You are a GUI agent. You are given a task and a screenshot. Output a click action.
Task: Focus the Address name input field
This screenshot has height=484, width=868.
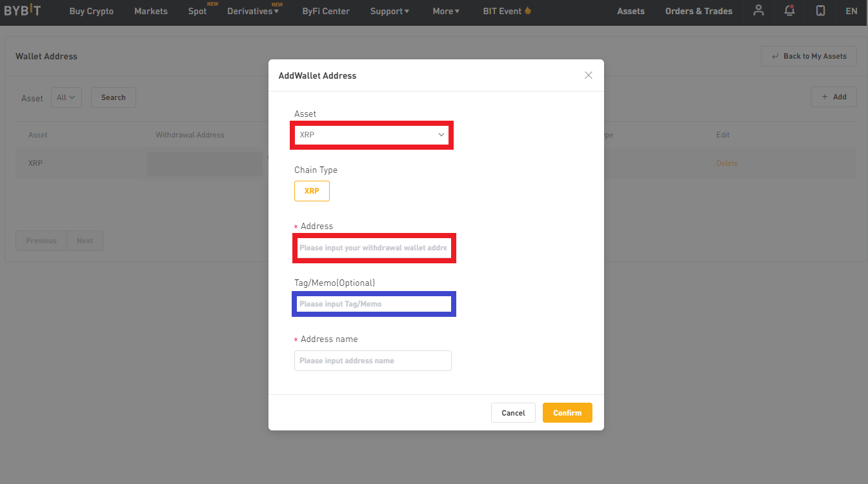pos(373,361)
